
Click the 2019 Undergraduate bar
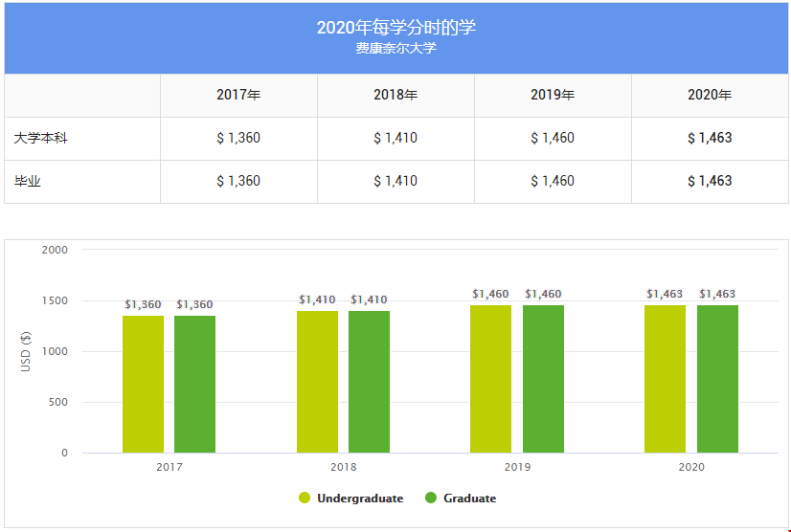[x=491, y=379]
